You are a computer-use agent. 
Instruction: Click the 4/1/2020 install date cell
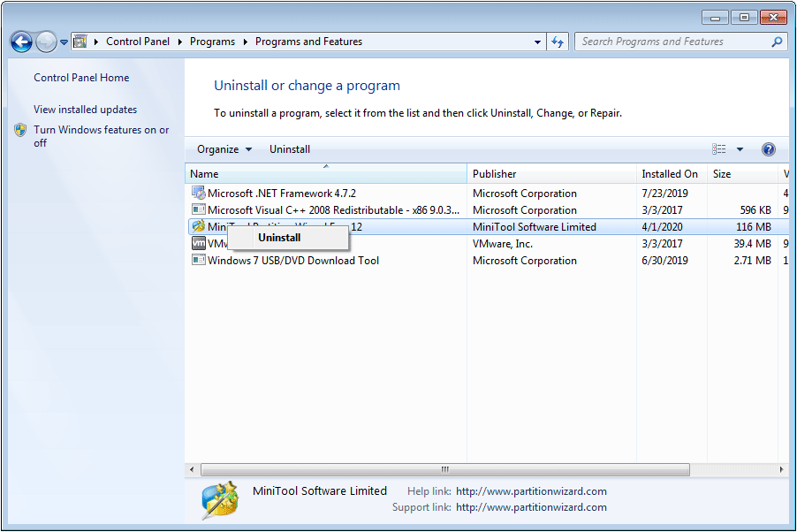pyautogui.click(x=663, y=227)
